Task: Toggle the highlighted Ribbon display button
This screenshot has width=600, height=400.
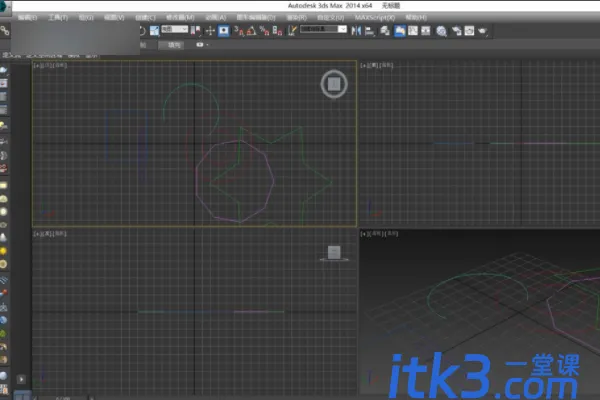Action: tap(399, 31)
